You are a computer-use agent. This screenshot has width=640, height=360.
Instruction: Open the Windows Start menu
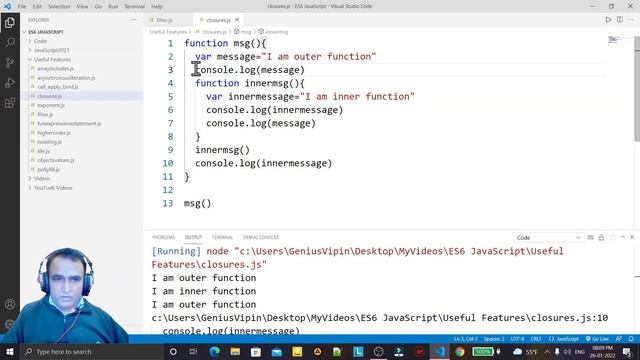[10, 351]
